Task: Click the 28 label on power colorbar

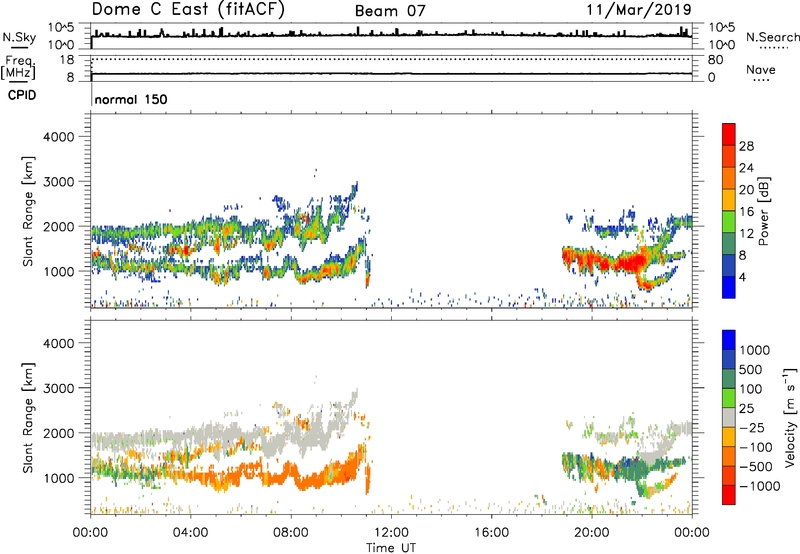Action: 746,146
